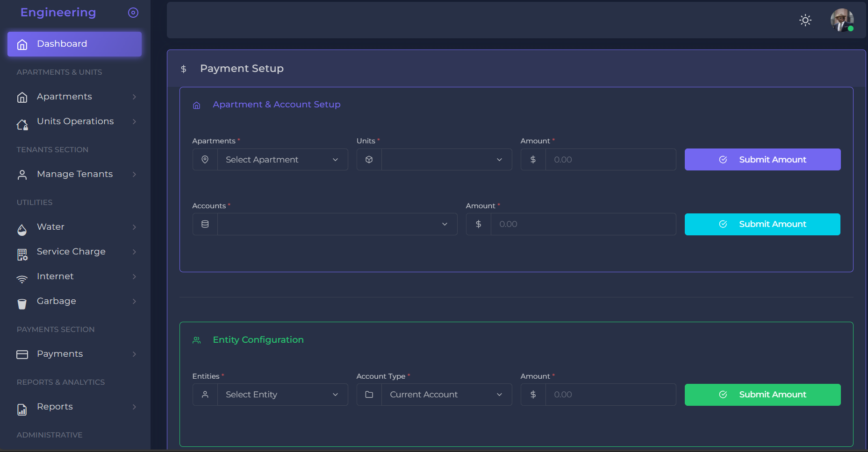Expand the Service Charge section

[71, 251]
